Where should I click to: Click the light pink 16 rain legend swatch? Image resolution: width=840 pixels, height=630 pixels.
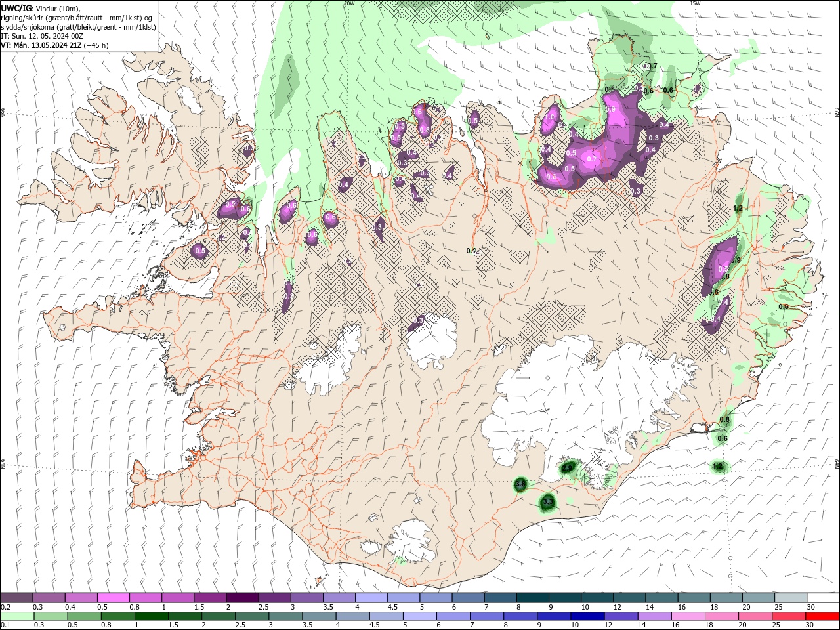pos(688,616)
